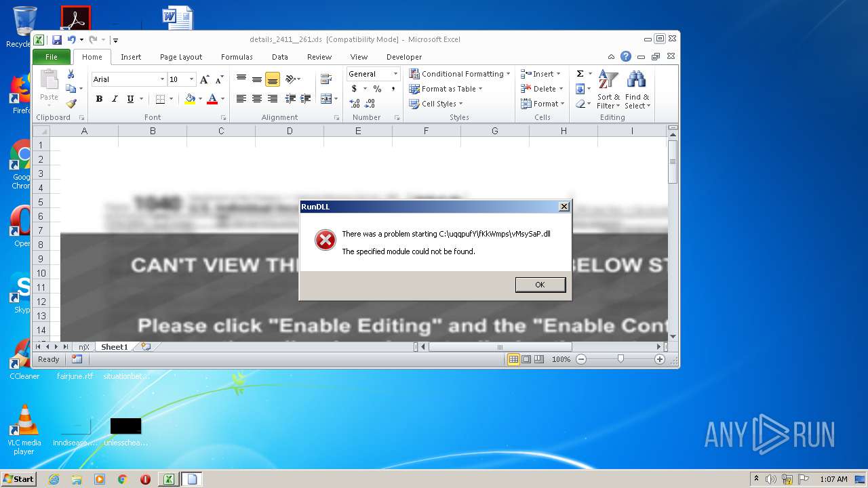Viewport: 868px width, 488px height.
Task: Click the Percent Style icon
Action: 377,89
